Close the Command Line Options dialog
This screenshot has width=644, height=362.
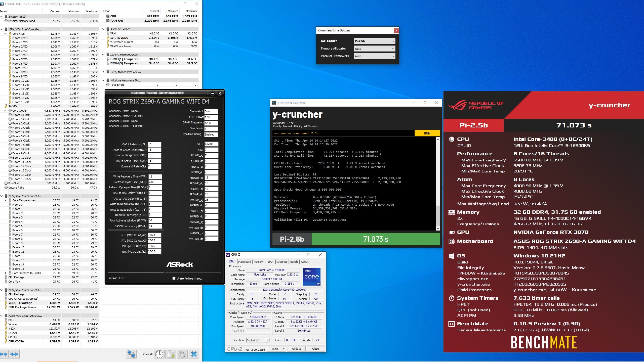point(396,31)
